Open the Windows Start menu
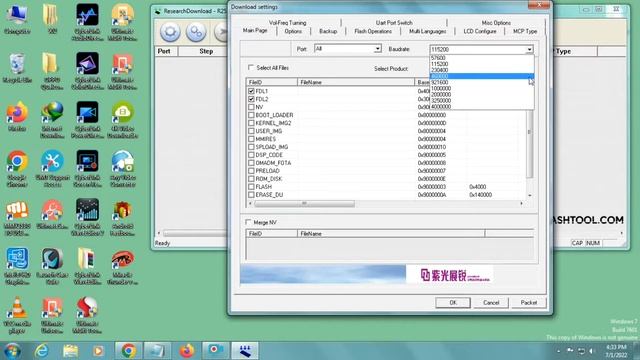This screenshot has height=360, width=640. (x=12, y=351)
